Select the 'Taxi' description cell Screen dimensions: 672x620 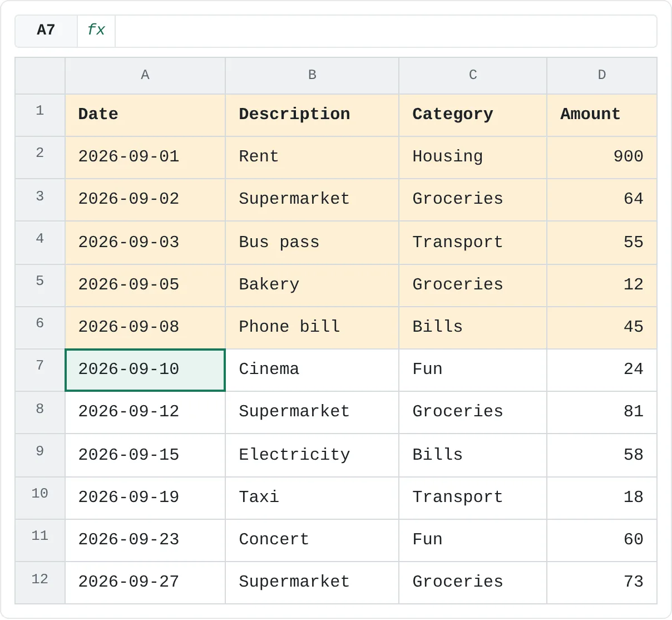(x=312, y=498)
